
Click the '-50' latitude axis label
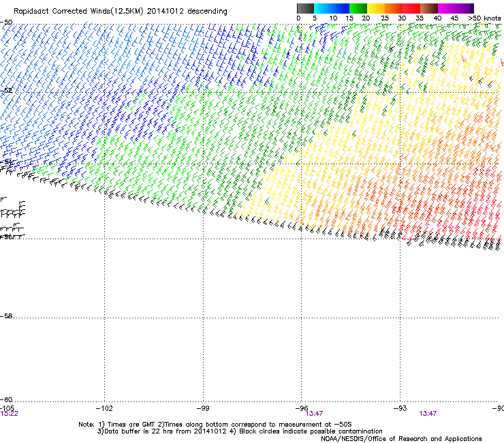[x=6, y=22]
